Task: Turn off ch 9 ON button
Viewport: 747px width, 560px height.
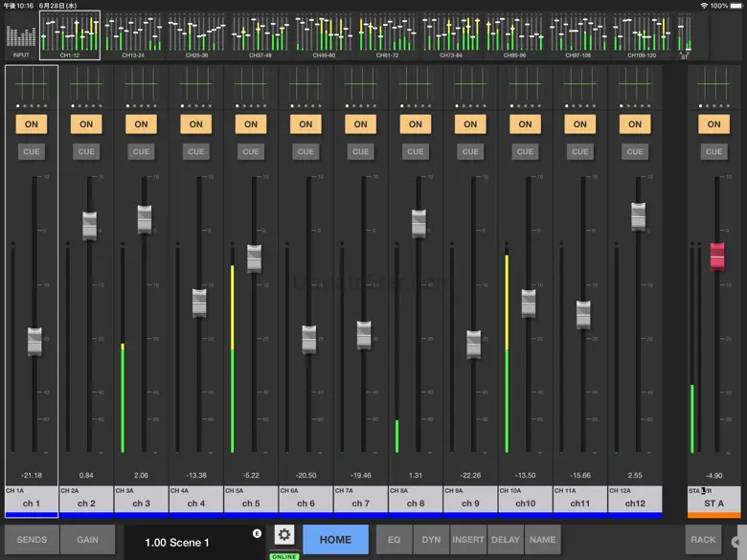Action: 470,124
